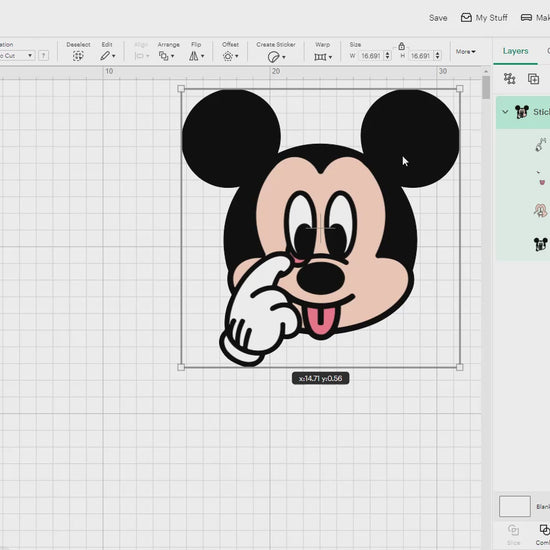Open My Stuff
The height and width of the screenshot is (550, 550).
pyautogui.click(x=484, y=18)
